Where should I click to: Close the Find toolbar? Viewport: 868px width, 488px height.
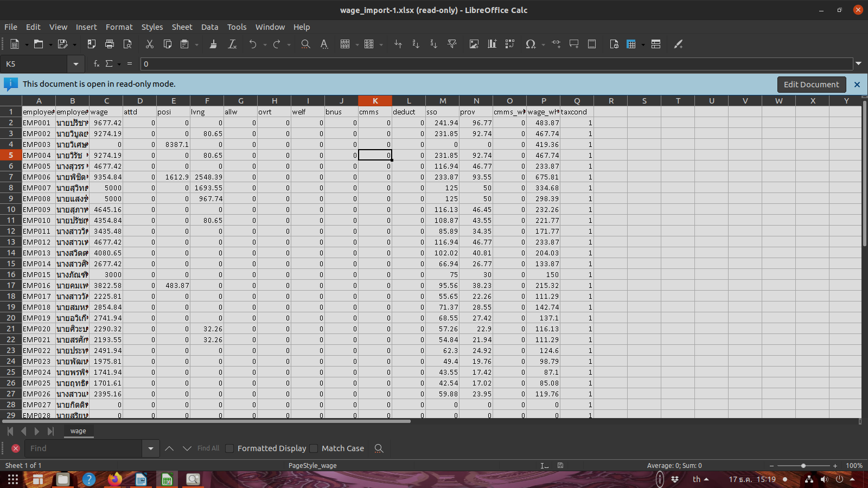[x=16, y=448]
